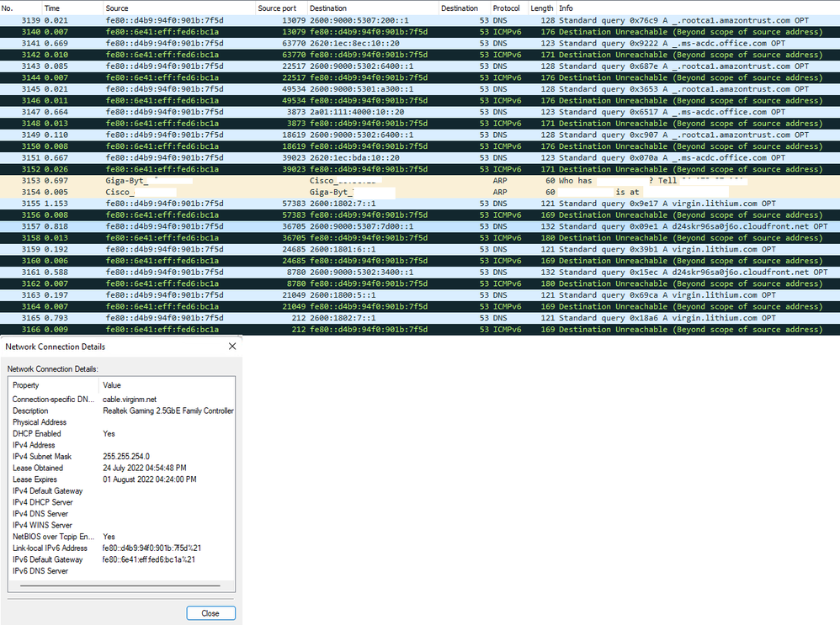The height and width of the screenshot is (625, 840).
Task: Click the Description property row
Action: click(121, 410)
